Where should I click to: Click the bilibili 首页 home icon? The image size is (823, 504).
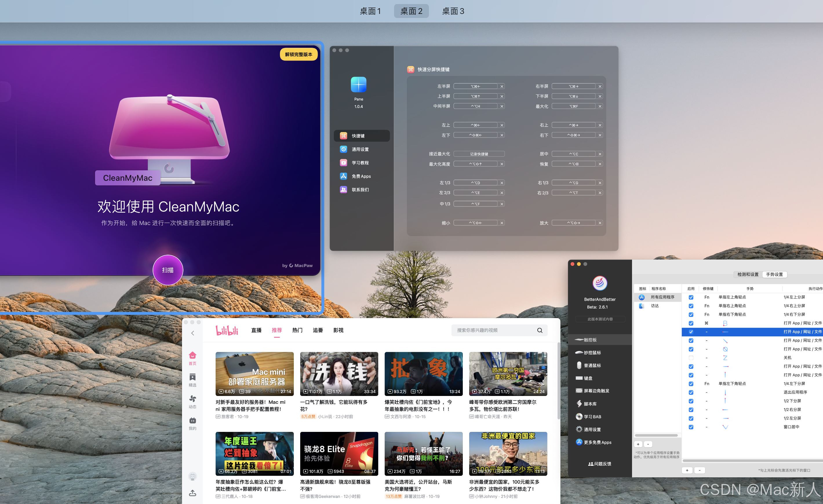coord(192,356)
